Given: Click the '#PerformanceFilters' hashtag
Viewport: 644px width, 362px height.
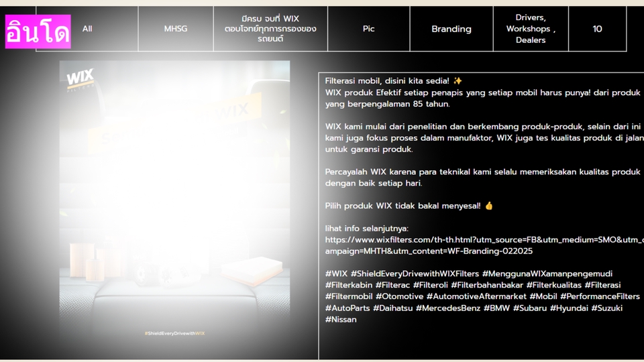Looking at the screenshot, I should tap(600, 296).
